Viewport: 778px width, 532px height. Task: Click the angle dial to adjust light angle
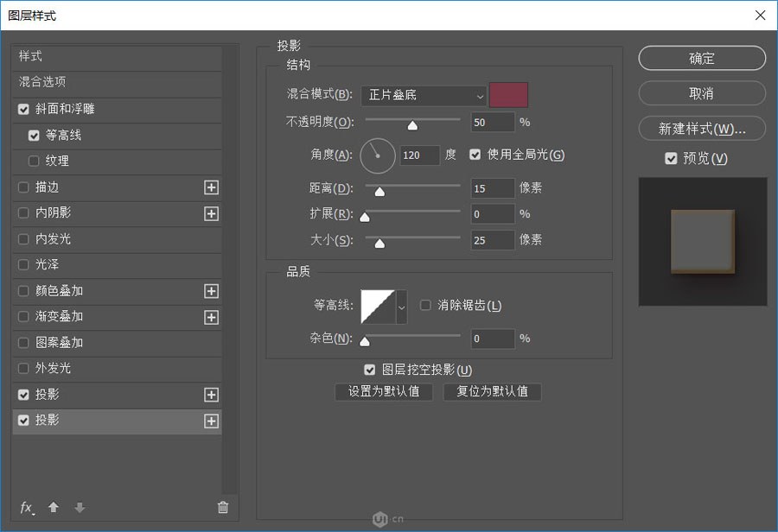click(377, 155)
